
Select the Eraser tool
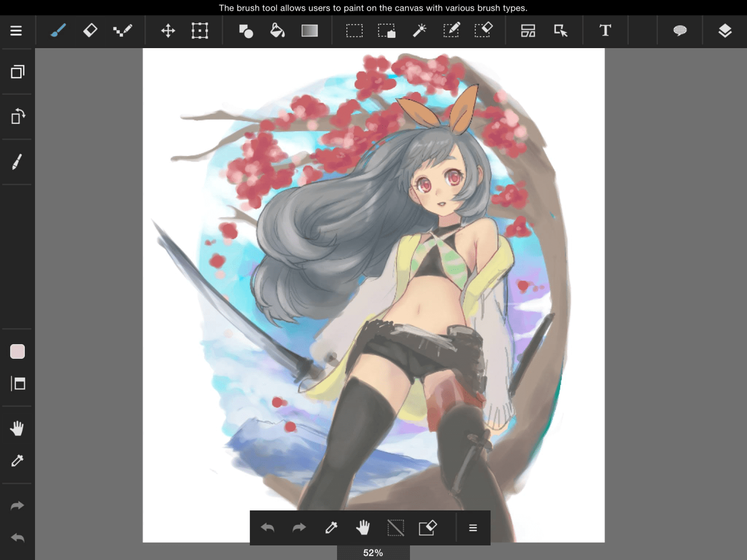[90, 31]
